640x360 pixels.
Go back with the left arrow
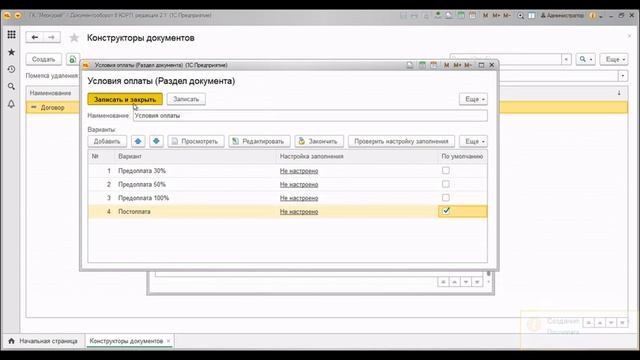(35, 37)
